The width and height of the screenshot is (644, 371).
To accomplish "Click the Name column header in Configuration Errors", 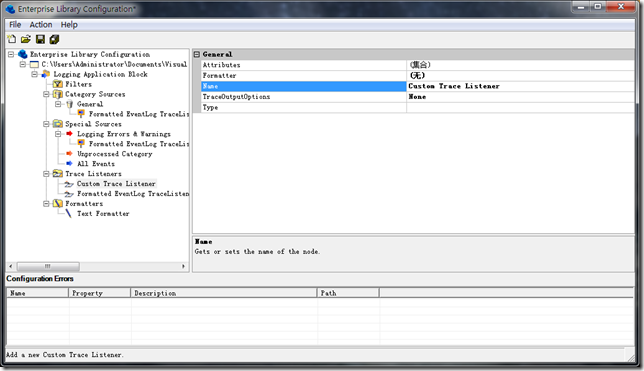I will (37, 293).
